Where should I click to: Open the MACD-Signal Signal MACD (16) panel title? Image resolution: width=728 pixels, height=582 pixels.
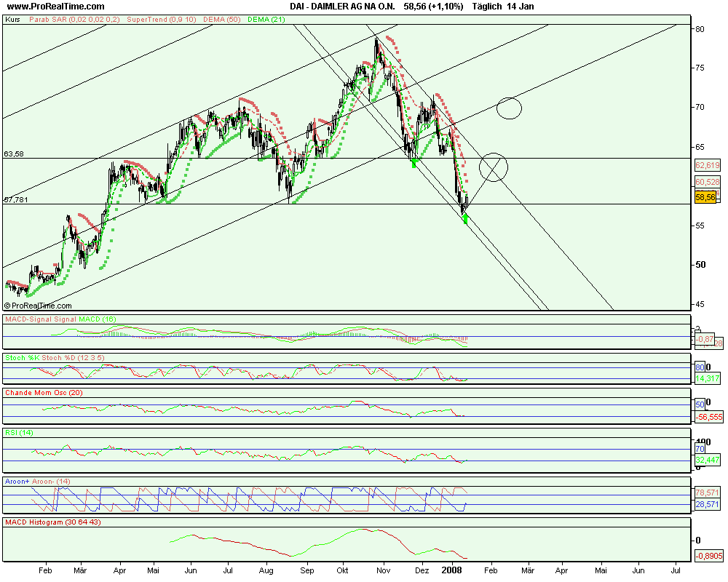pyautogui.click(x=60, y=319)
